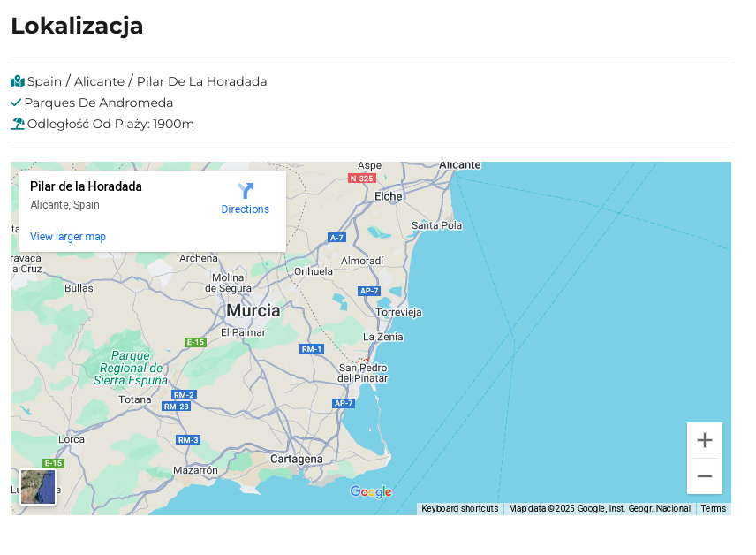This screenshot has height=555, width=756.
Task: Click the beach umbrella icon
Action: click(18, 124)
